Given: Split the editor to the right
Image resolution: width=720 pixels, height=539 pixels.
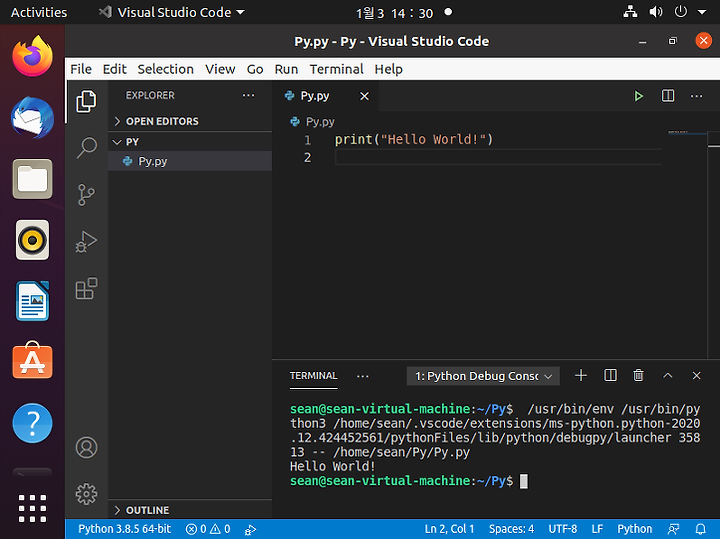Looking at the screenshot, I should (668, 96).
